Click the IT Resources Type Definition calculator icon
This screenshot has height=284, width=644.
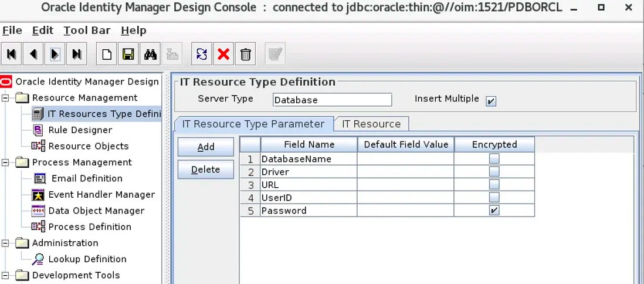(x=38, y=114)
